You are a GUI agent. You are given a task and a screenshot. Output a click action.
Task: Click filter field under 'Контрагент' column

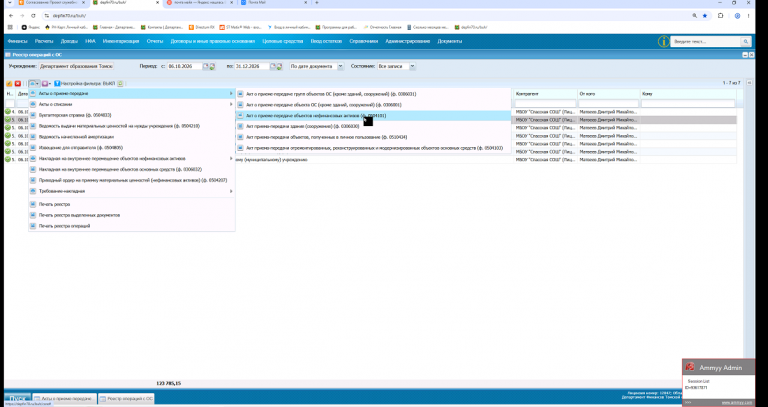pos(545,103)
